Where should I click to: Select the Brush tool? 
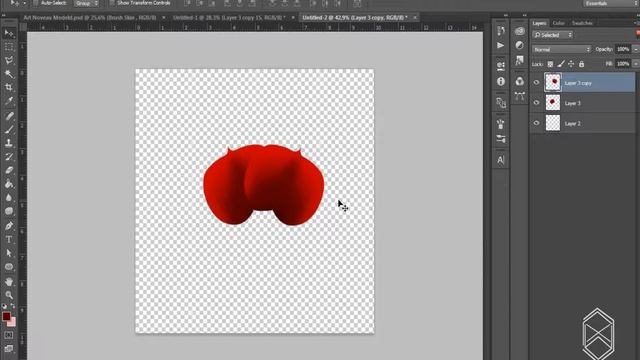(x=9, y=130)
